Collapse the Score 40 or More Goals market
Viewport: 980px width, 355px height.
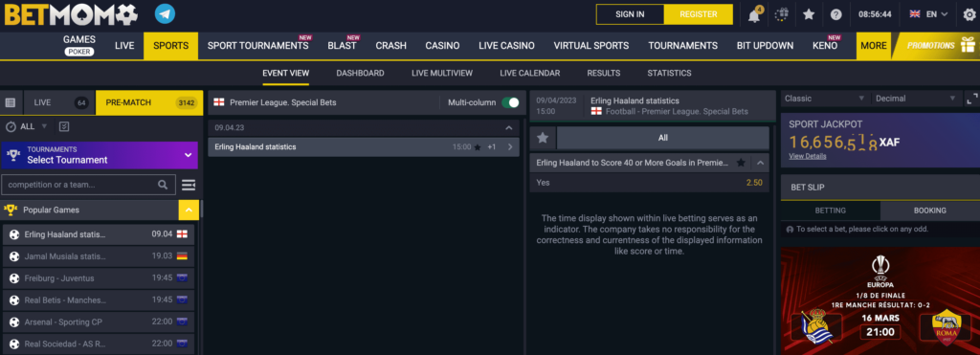point(760,163)
